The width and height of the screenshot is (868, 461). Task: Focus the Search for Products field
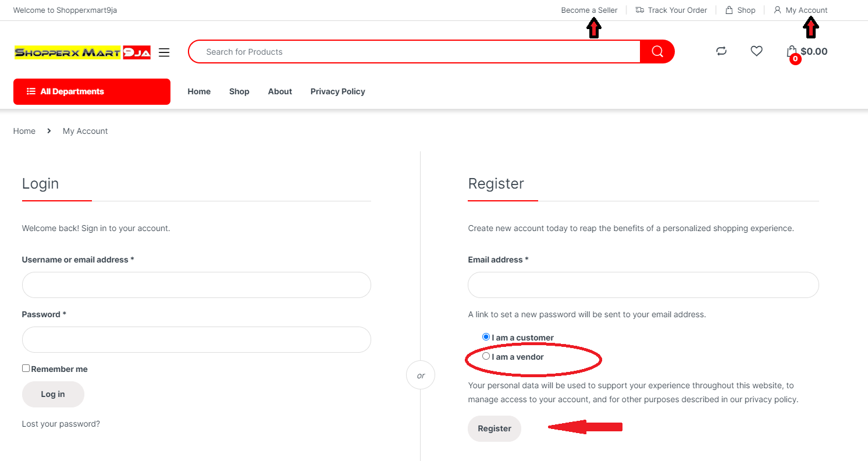(x=414, y=52)
